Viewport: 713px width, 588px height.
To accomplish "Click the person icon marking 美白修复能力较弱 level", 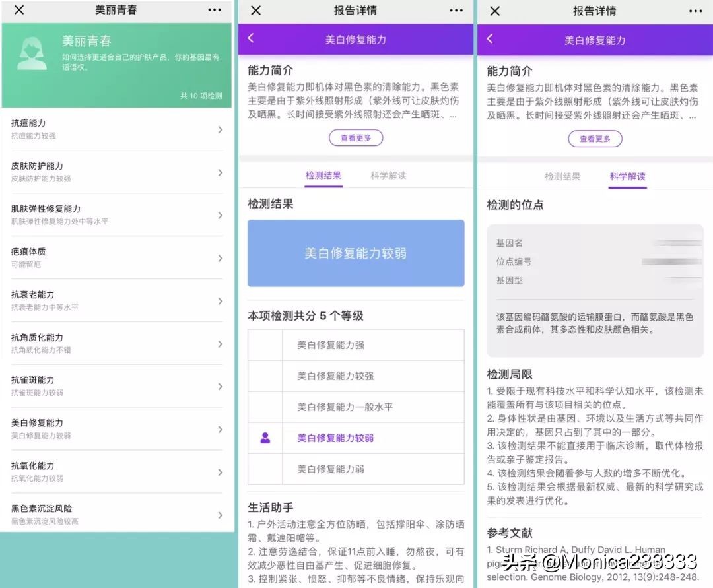I will click(x=266, y=439).
